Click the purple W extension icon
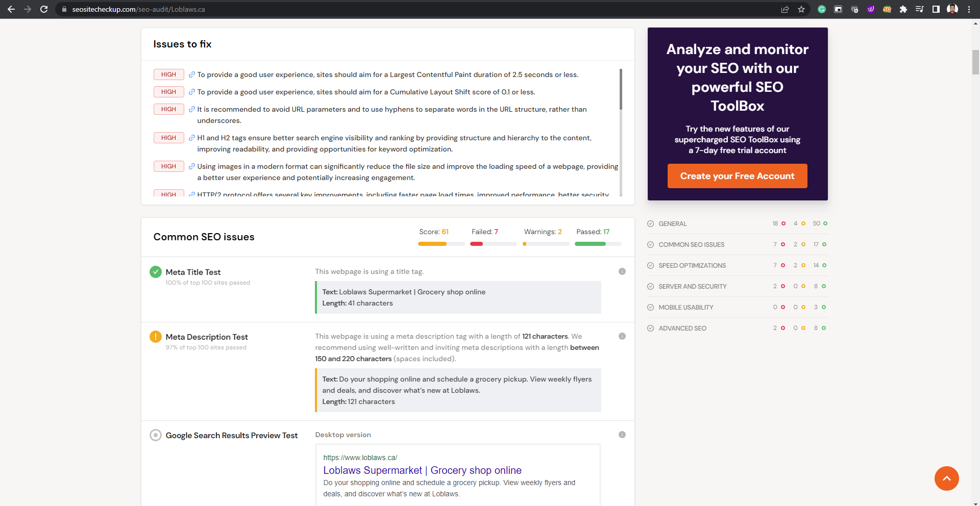The height and width of the screenshot is (506, 980). (x=871, y=9)
